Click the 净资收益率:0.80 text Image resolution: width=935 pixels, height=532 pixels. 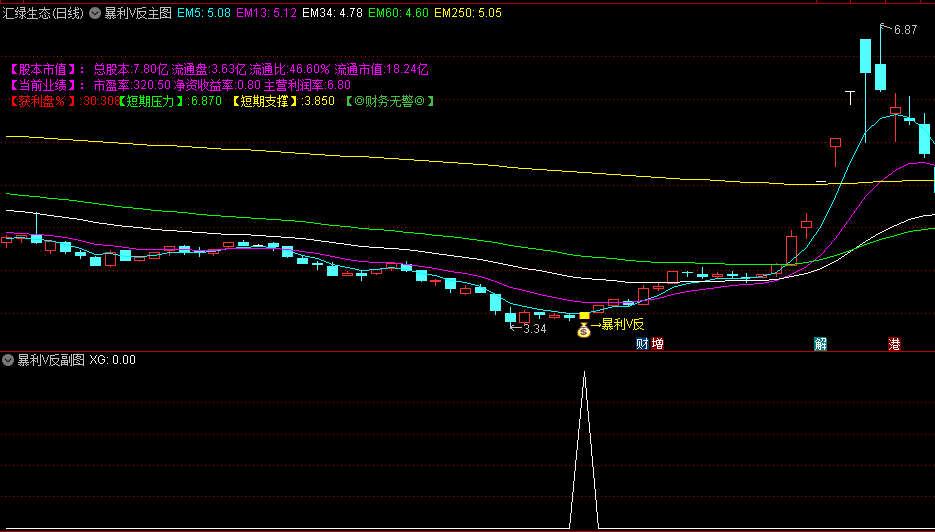click(217, 85)
